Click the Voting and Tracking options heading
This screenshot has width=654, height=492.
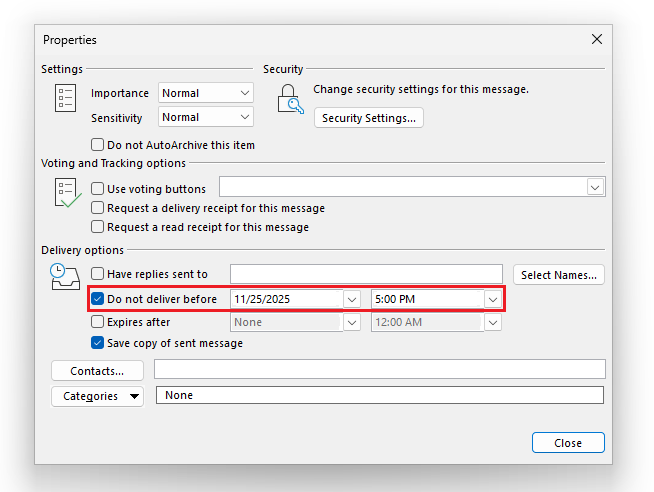click(x=113, y=163)
